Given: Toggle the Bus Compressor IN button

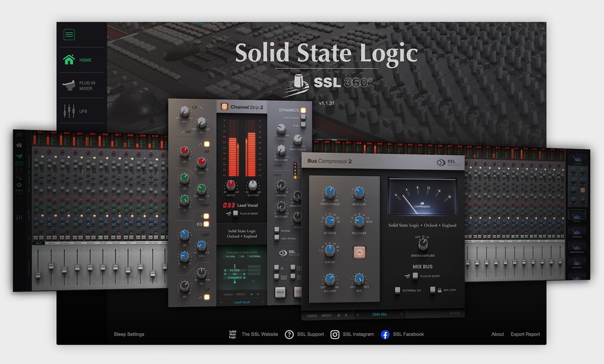Looking at the screenshot, I should point(359,252).
